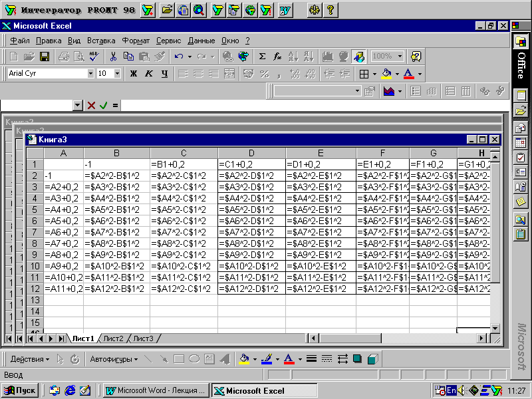532x399 pixels.
Task: Click the Cut scissors icon
Action: pos(113,57)
